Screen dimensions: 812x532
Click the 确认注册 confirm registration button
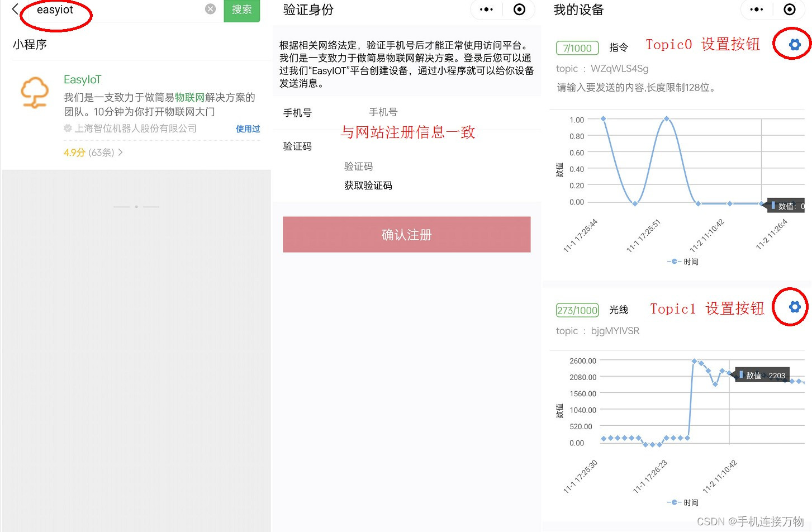point(406,235)
